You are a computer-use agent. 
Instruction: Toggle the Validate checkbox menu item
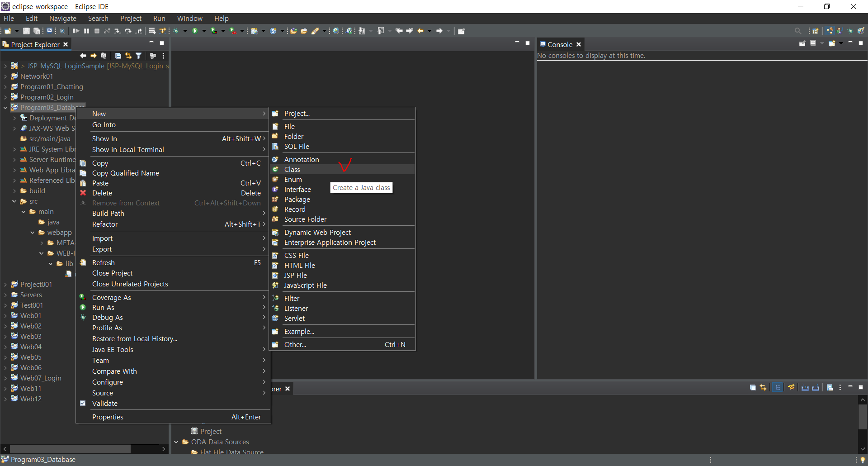83,403
